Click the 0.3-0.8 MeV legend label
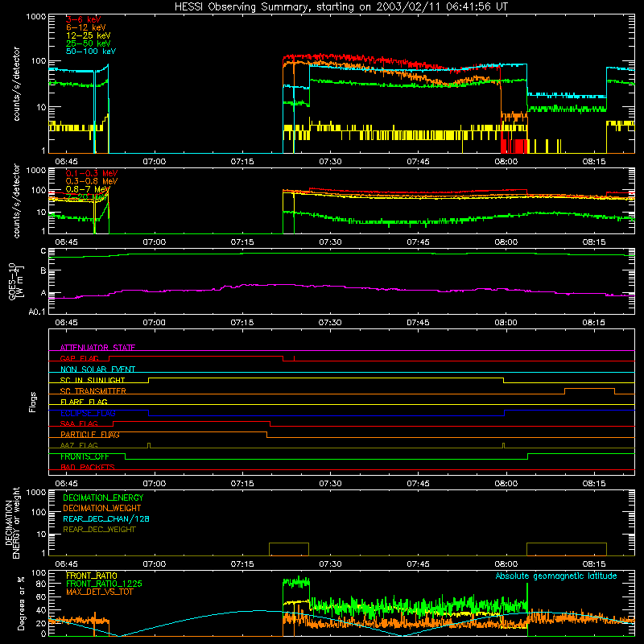 pos(92,180)
